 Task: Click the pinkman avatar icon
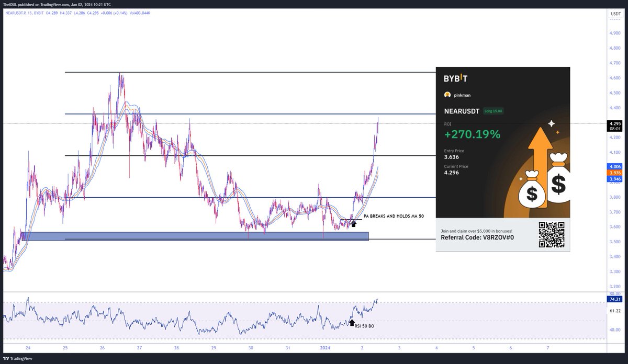click(447, 95)
